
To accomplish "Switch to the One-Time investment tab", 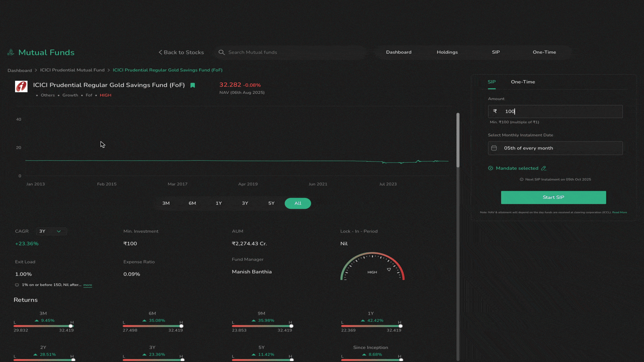I will click(523, 82).
